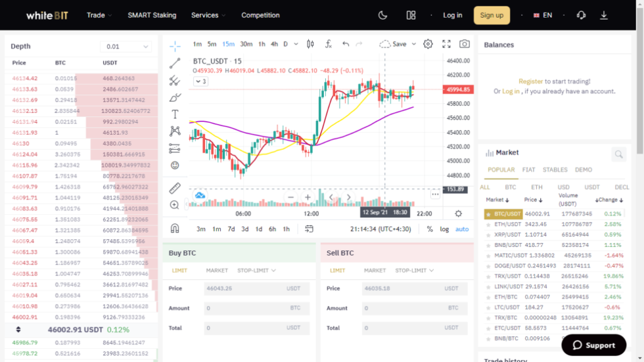The height and width of the screenshot is (362, 644).
Task: Select Buy MARKET order tab
Action: point(217,271)
